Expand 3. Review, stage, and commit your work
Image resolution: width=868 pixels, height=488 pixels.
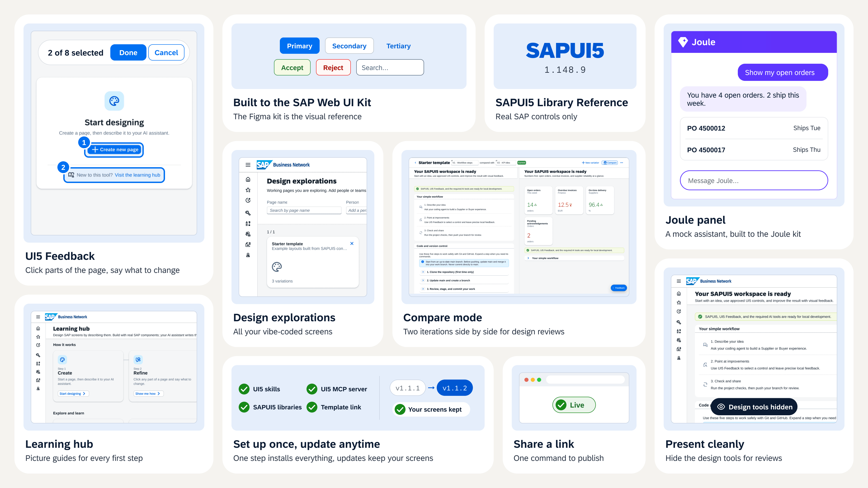pos(464,289)
